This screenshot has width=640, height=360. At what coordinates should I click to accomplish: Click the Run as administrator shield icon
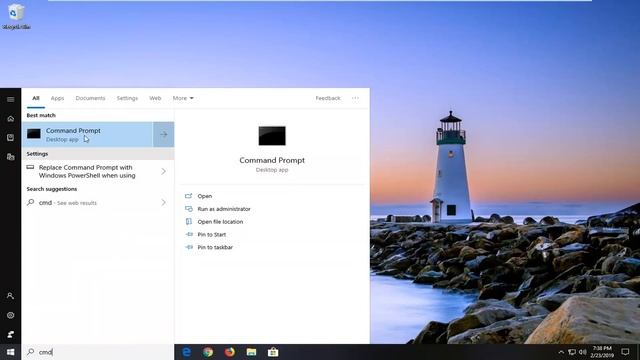189,209
